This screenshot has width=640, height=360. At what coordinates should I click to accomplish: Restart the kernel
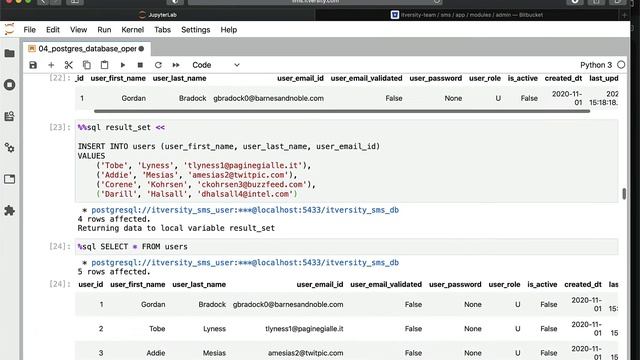click(158, 65)
